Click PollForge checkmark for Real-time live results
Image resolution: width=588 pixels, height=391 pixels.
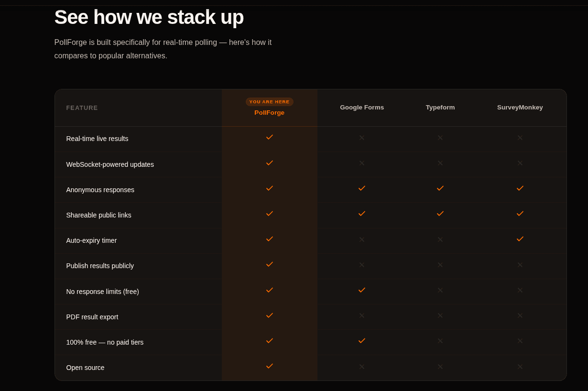(x=270, y=137)
